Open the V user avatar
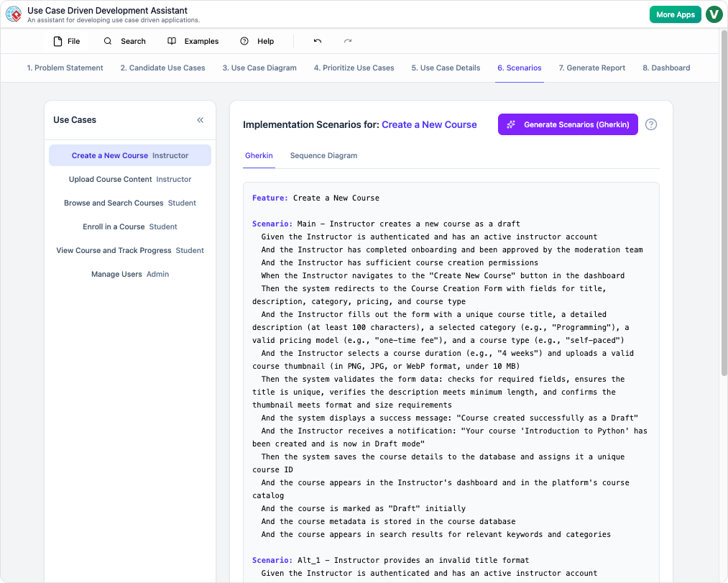 (x=714, y=14)
